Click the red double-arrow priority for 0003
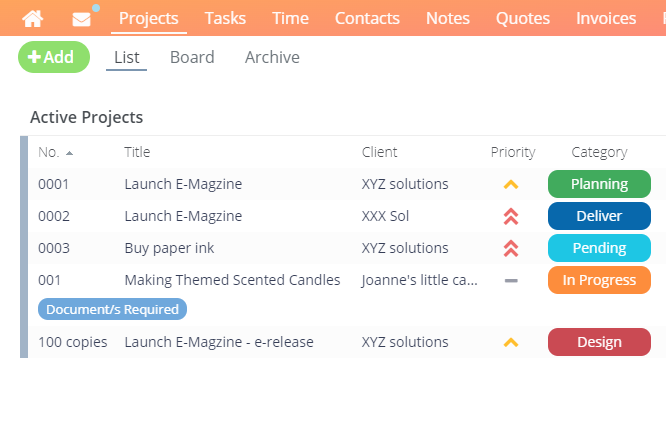The height and width of the screenshot is (429, 666). click(511, 248)
